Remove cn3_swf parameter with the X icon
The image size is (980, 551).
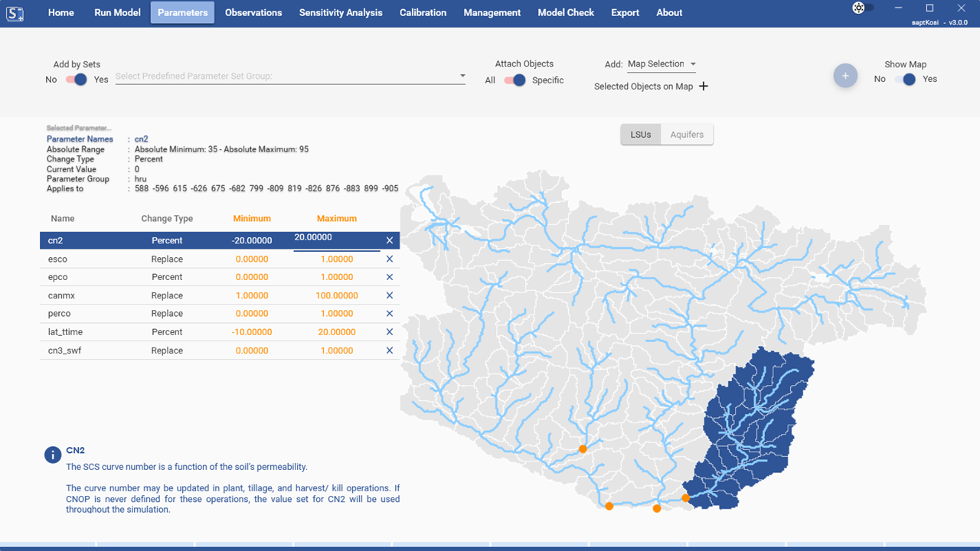pyautogui.click(x=390, y=350)
